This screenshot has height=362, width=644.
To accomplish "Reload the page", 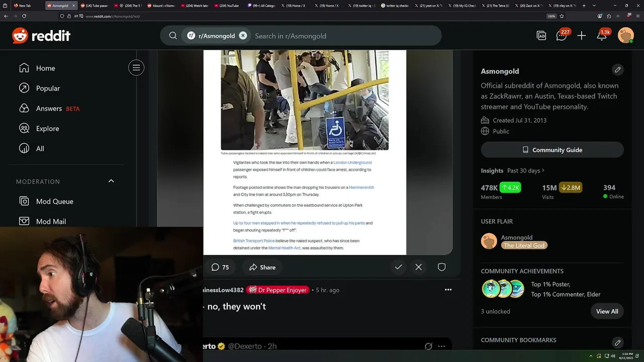I will (24, 16).
